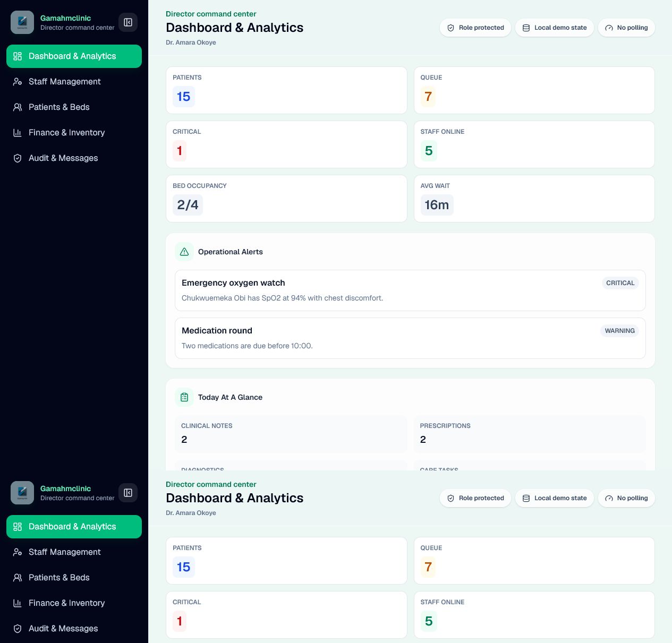Click the lower STAFF ONLINE value 5

[x=429, y=621]
